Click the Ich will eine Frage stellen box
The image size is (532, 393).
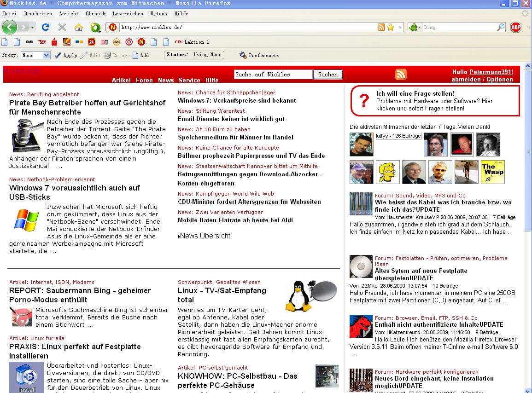click(x=435, y=101)
